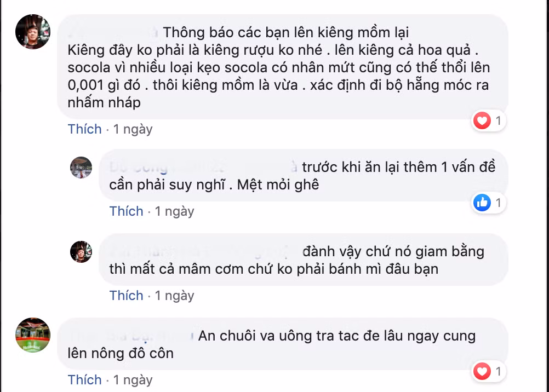Open the '1 ngày' link on the third comment
This screenshot has width=549, height=392.
tap(175, 295)
